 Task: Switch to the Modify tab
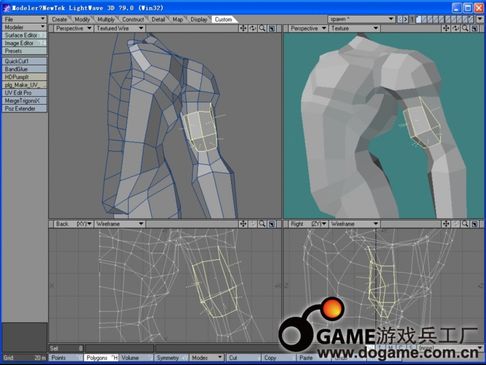tap(82, 19)
